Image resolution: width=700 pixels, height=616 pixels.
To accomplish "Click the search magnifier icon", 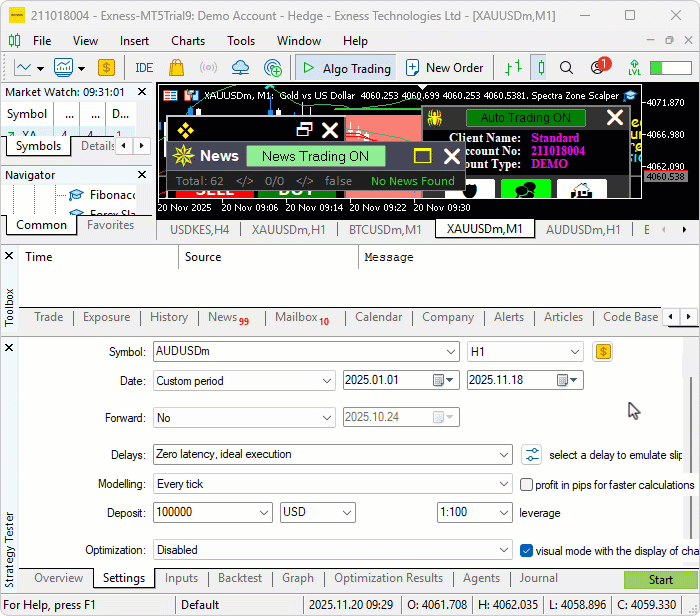I will tap(566, 68).
